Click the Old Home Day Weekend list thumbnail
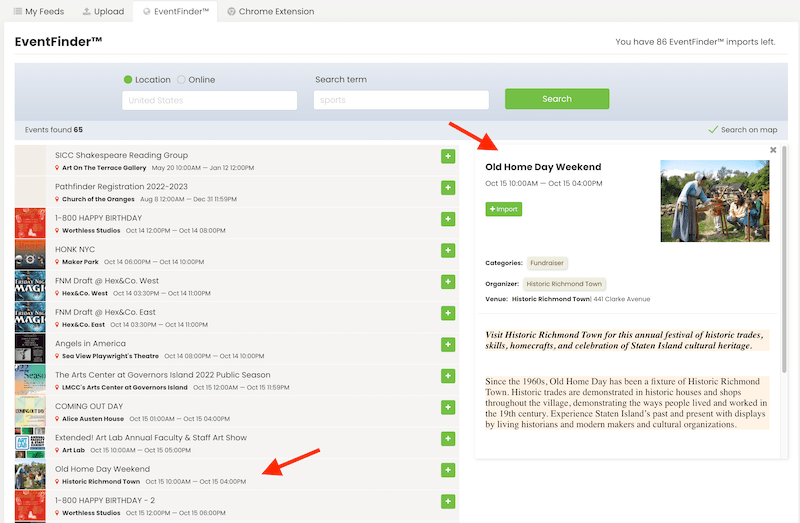This screenshot has height=523, width=800. click(x=30, y=474)
